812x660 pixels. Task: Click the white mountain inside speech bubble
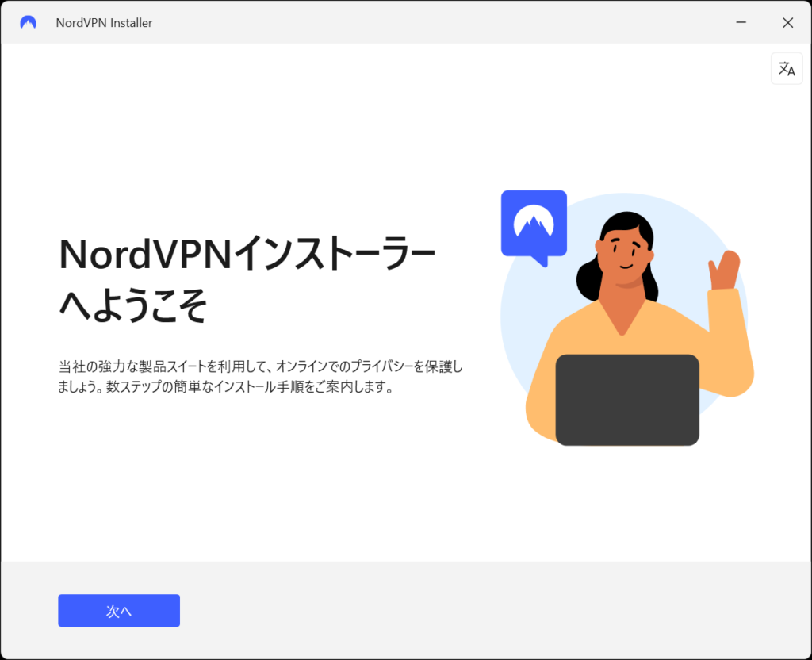[534, 222]
